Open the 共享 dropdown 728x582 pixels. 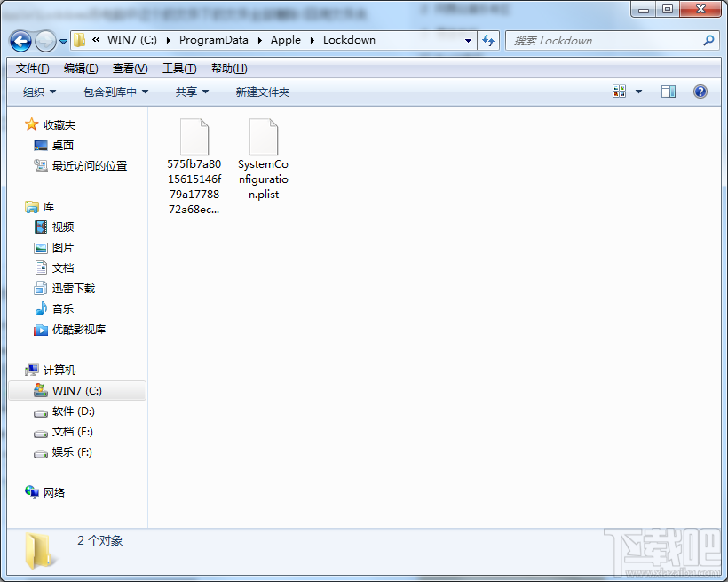coord(192,92)
